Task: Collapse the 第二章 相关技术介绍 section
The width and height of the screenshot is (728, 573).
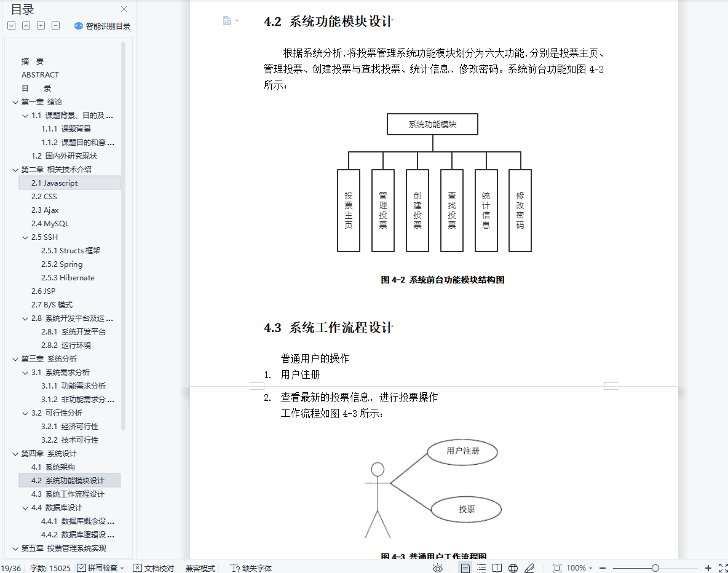Action: pos(15,170)
